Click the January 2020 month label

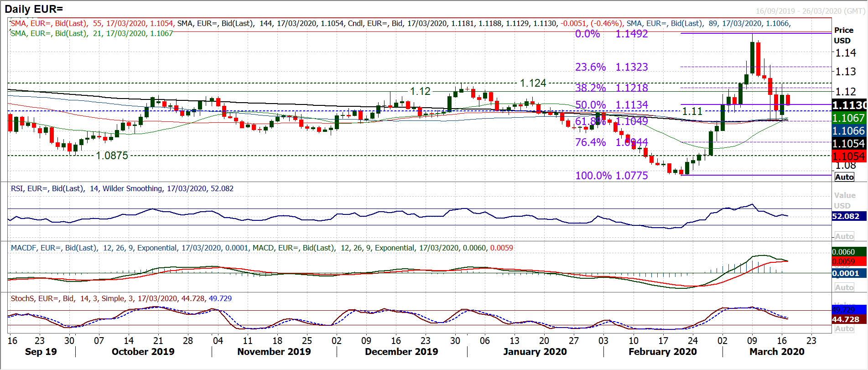click(535, 352)
